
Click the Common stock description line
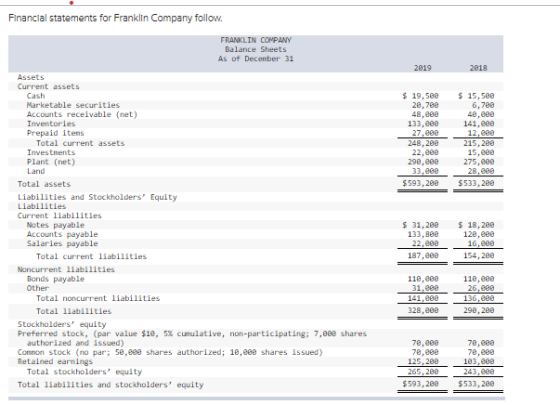coord(170,352)
